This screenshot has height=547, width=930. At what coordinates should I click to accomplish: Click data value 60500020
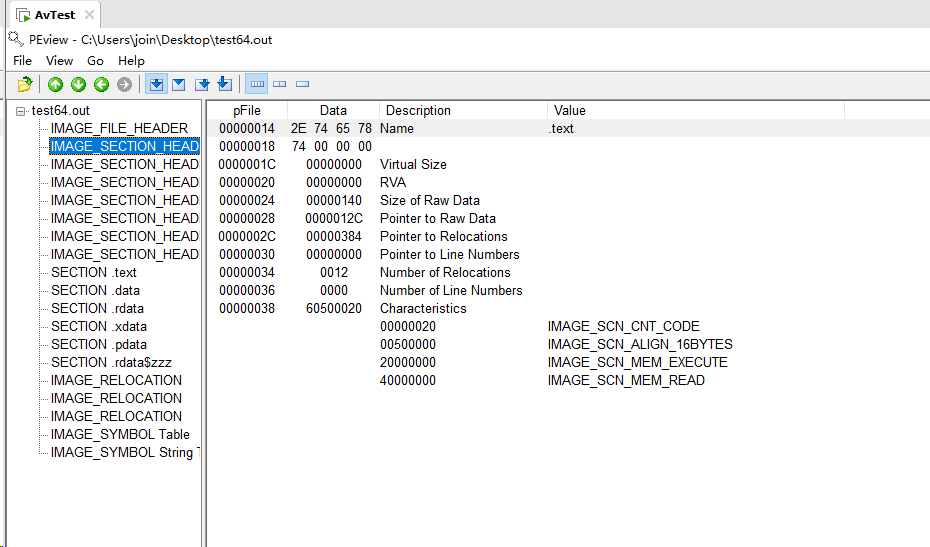pyautogui.click(x=334, y=309)
